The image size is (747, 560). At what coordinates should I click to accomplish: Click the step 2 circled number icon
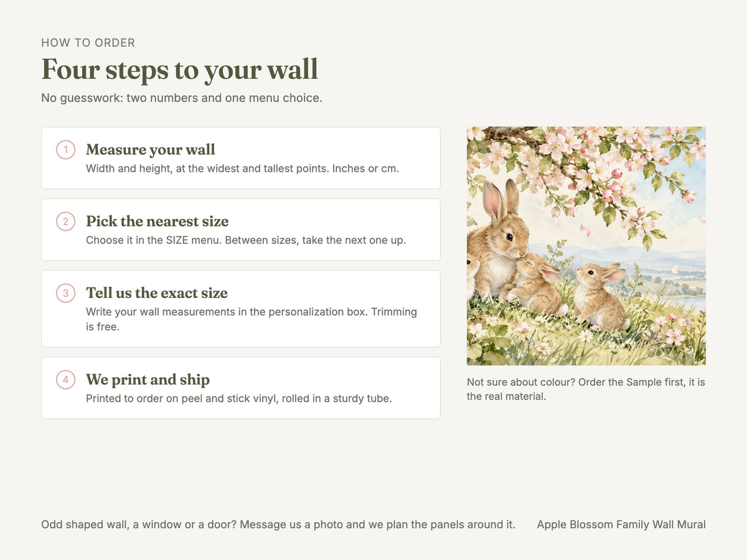pos(65,222)
